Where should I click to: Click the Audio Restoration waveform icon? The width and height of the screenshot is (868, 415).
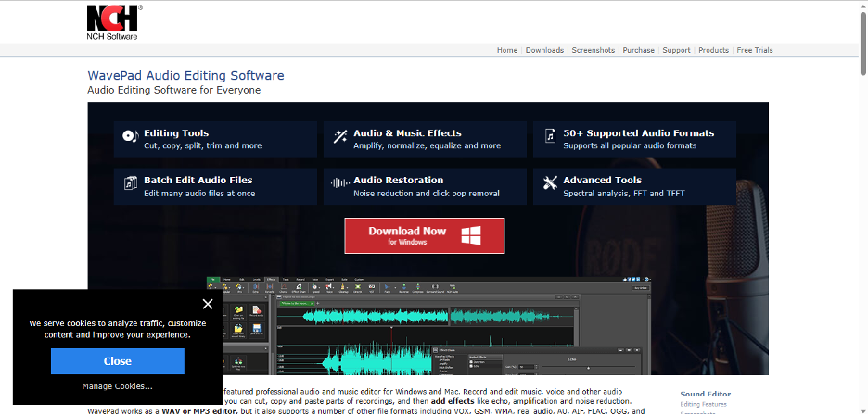point(340,183)
